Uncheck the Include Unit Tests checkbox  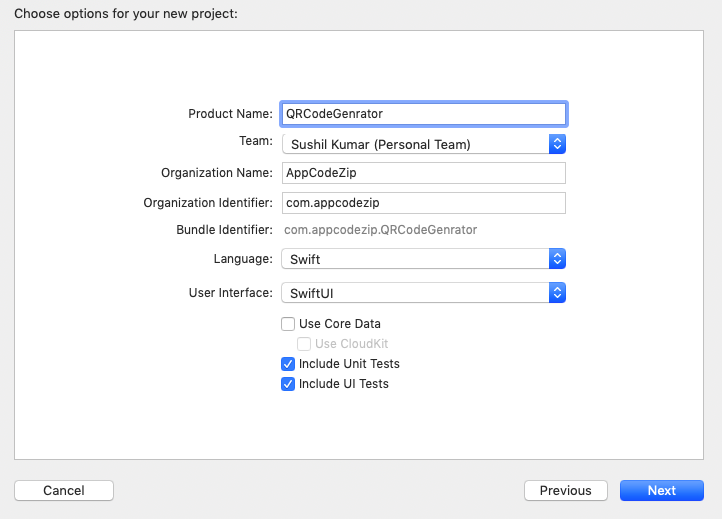[x=288, y=364]
